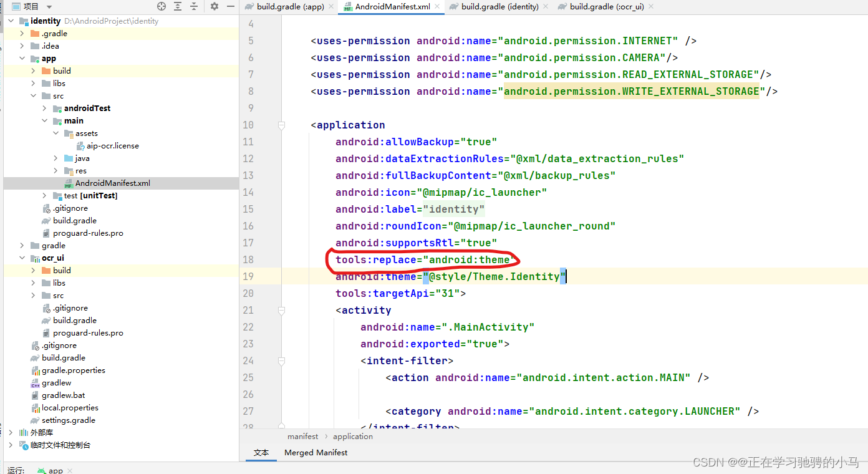
Task: Collapse the ocr_ui module node
Action: 22,258
